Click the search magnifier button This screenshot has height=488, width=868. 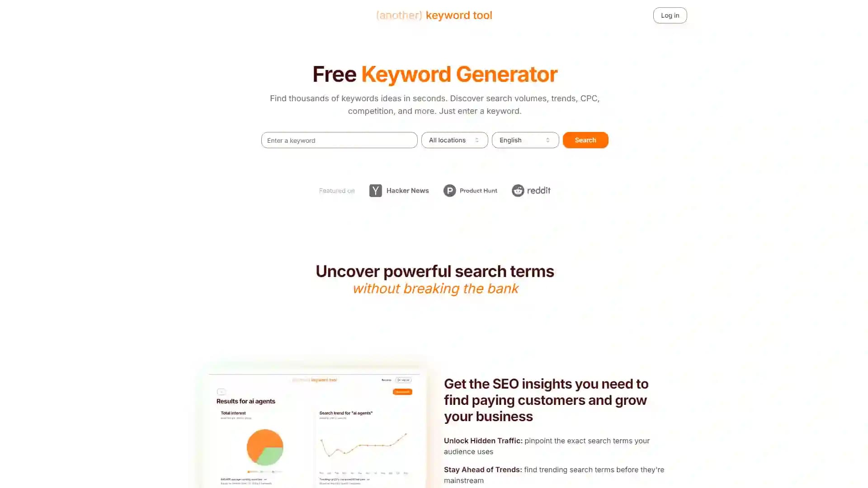(585, 140)
